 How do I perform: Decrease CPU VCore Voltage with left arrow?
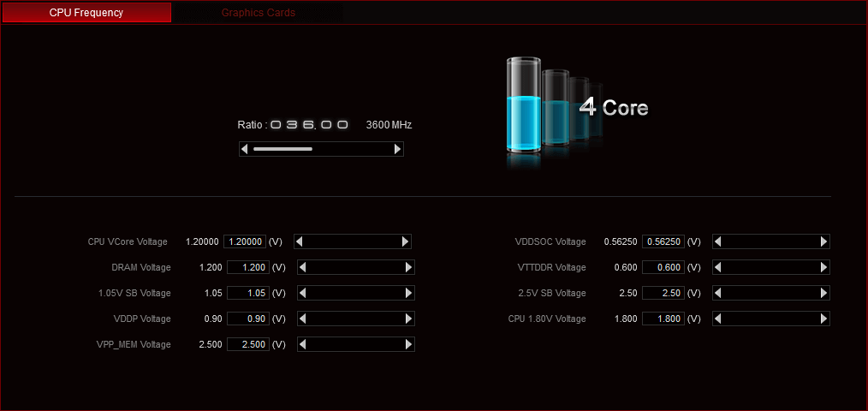[299, 241]
